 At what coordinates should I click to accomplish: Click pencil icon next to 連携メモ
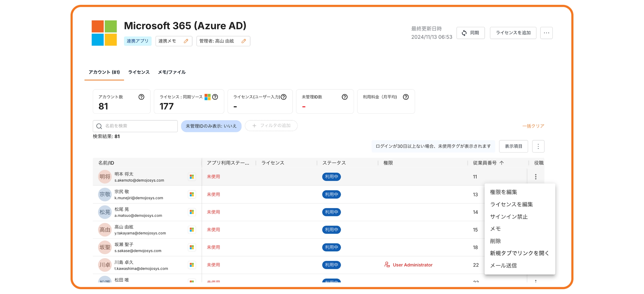pyautogui.click(x=186, y=41)
